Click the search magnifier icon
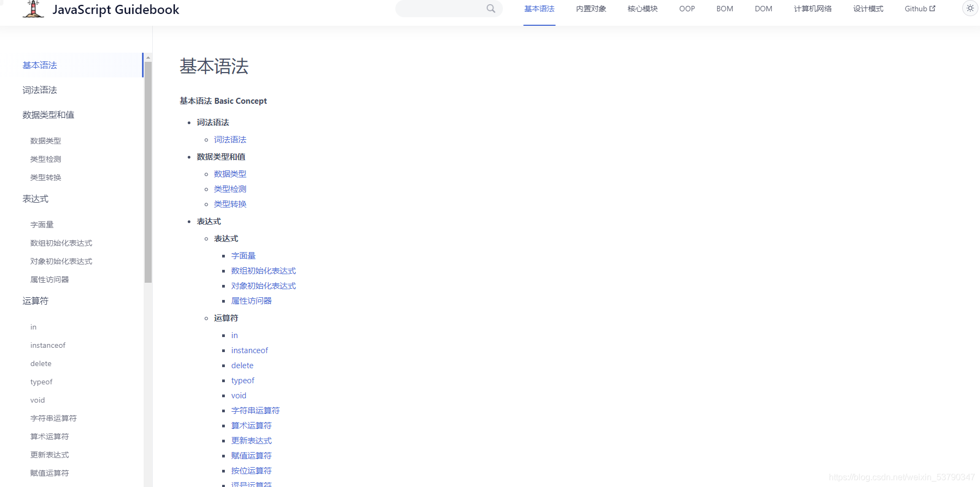Screen dimensions: 980x487 coord(491,9)
